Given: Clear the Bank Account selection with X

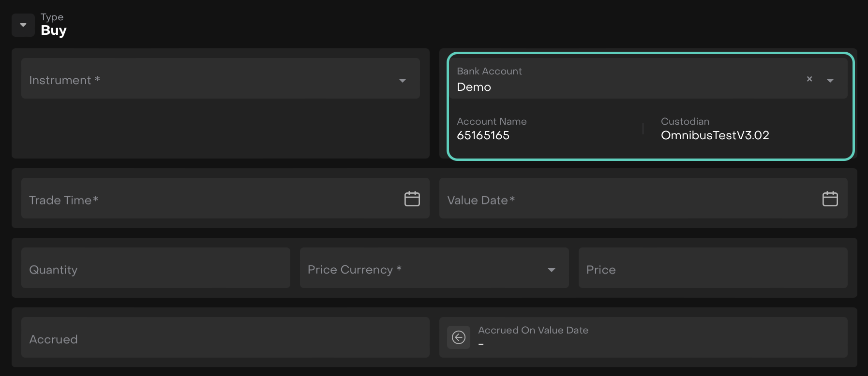Looking at the screenshot, I should point(809,79).
